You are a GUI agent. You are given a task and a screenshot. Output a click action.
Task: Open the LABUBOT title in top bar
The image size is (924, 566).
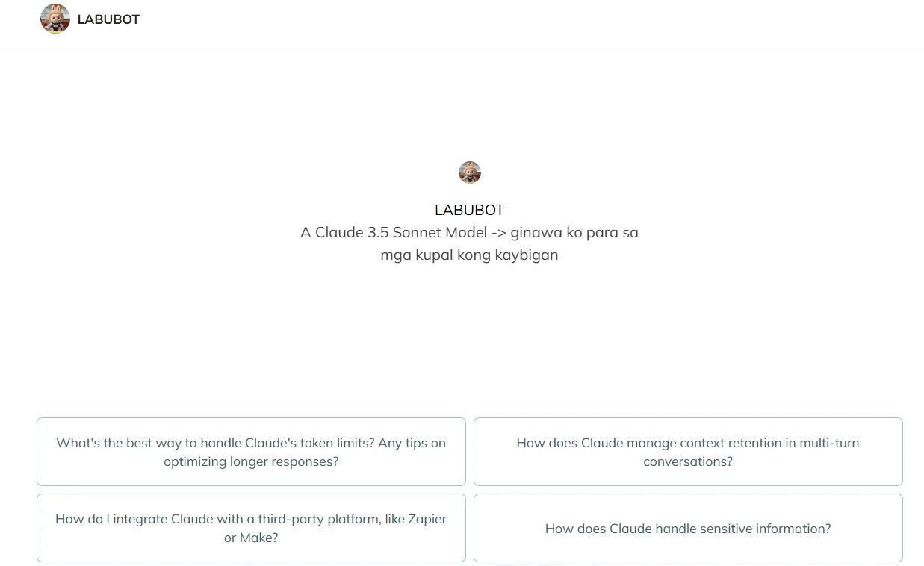click(108, 19)
